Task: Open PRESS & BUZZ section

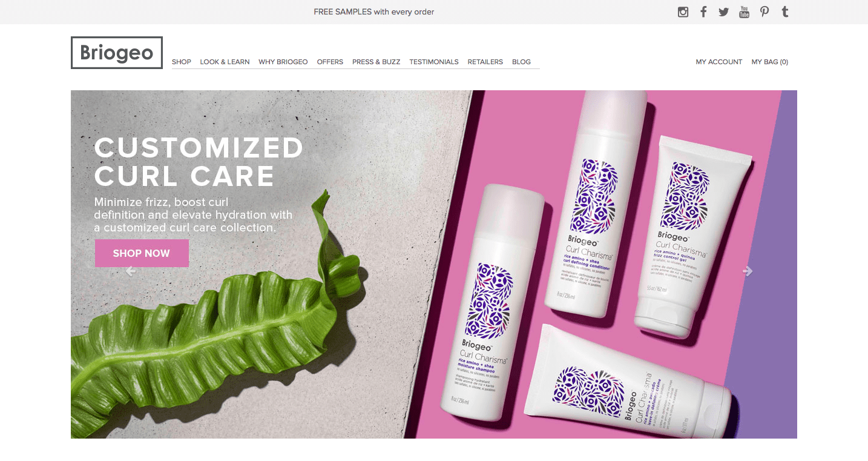Action: point(376,62)
